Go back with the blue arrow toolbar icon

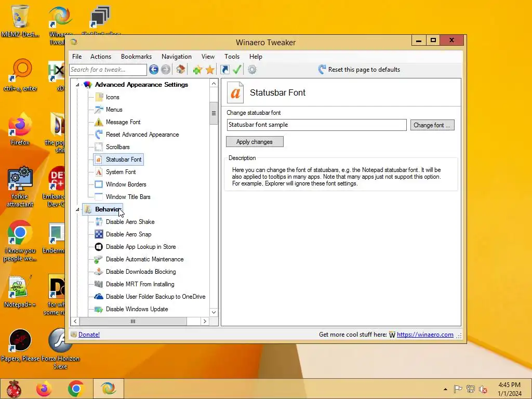pos(154,70)
